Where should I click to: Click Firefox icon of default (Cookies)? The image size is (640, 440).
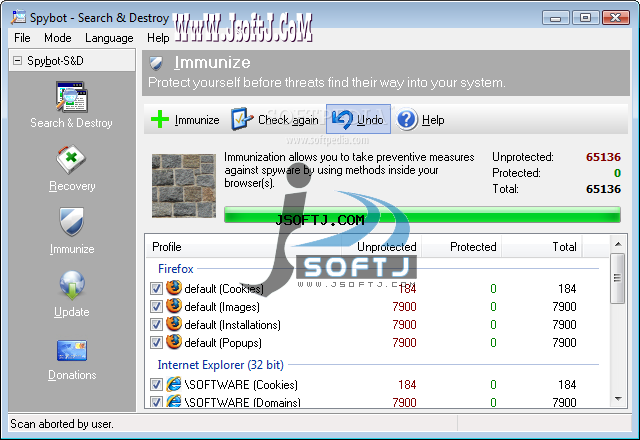tap(174, 288)
